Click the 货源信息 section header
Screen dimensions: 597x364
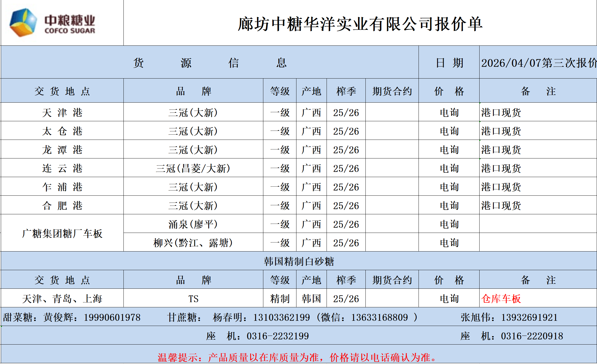coord(210,63)
